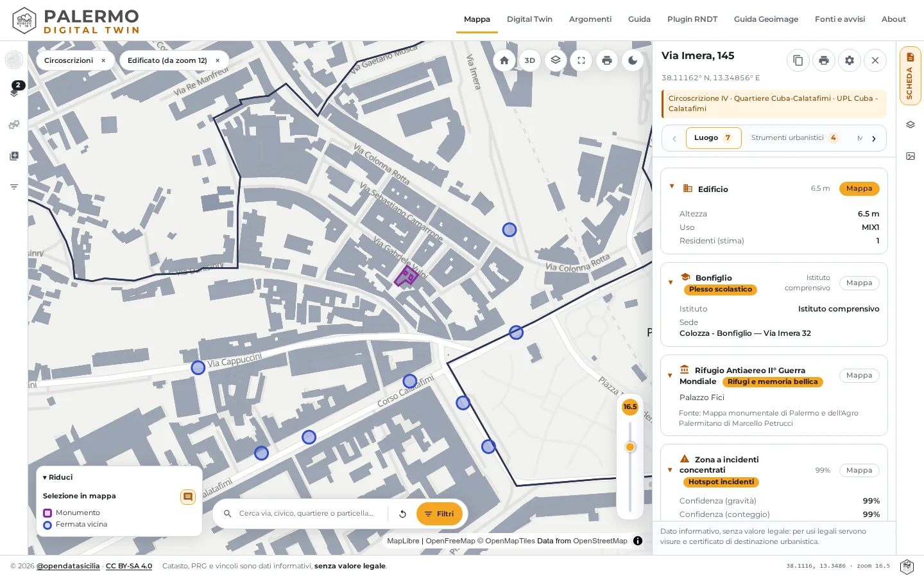Viewport: 924px width, 578px height.
Task: Click the Filtri button
Action: coord(440,514)
